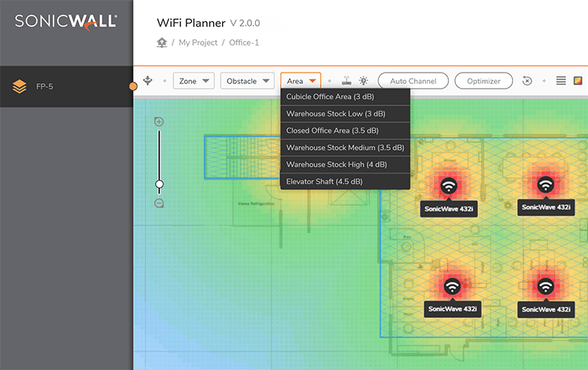Viewport: 588px width, 370px height.
Task: Click the SonicWall logo
Action: point(66,22)
